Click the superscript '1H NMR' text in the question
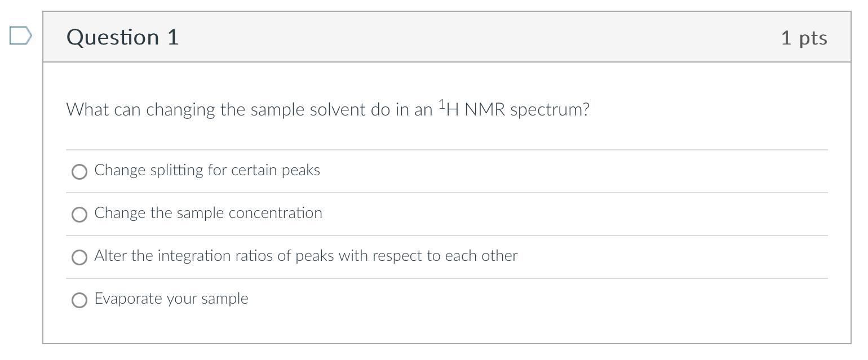Viewport: 868px width, 360px height. 472,108
